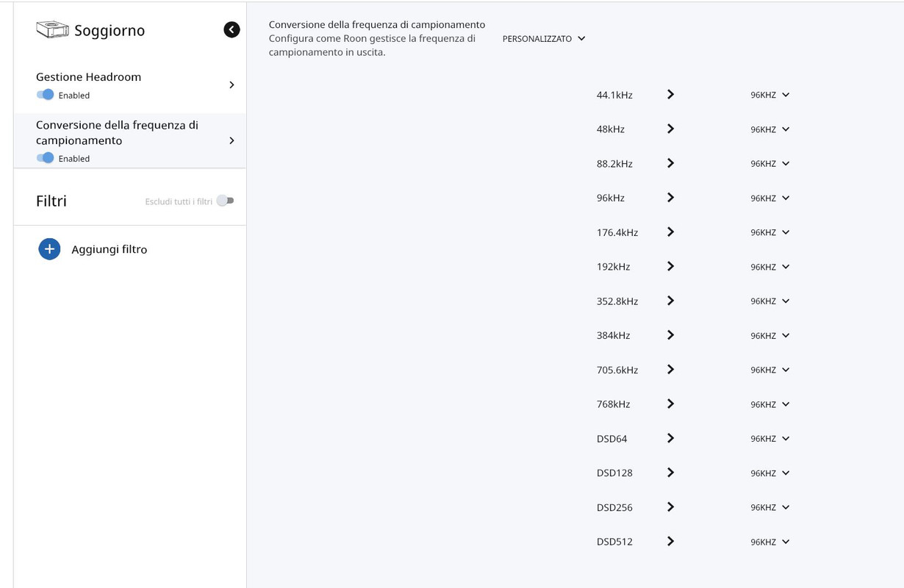Click the Aggiungi filtro label
This screenshot has width=904, height=588.
point(110,249)
